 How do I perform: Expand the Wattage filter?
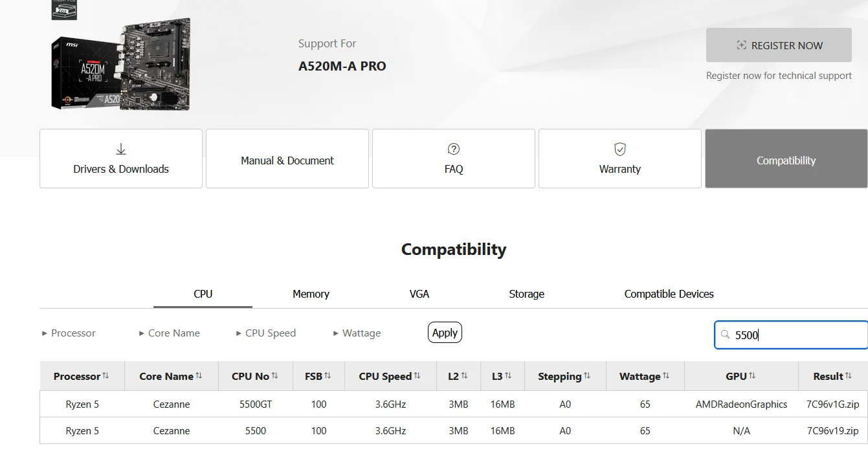(x=357, y=333)
